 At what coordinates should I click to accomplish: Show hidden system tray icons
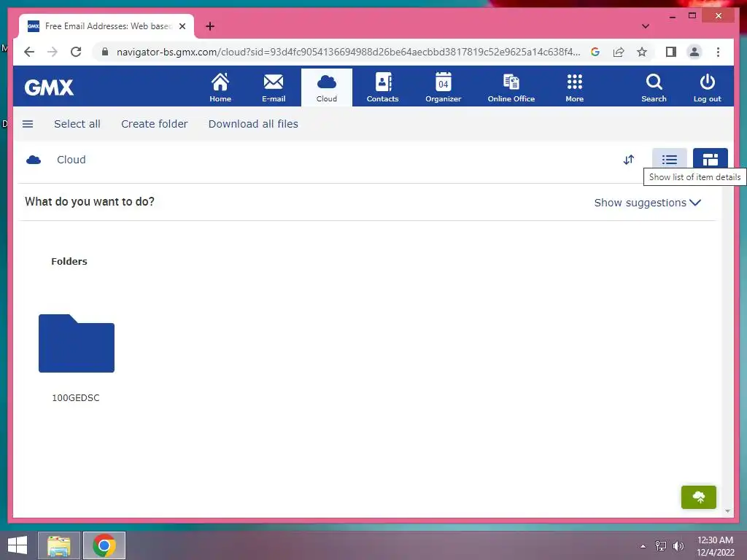click(x=643, y=546)
